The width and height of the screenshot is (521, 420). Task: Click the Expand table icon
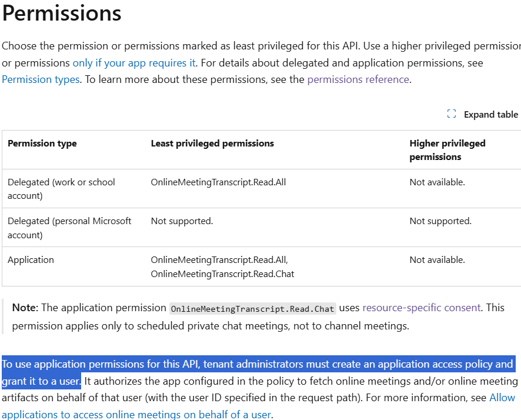[452, 114]
